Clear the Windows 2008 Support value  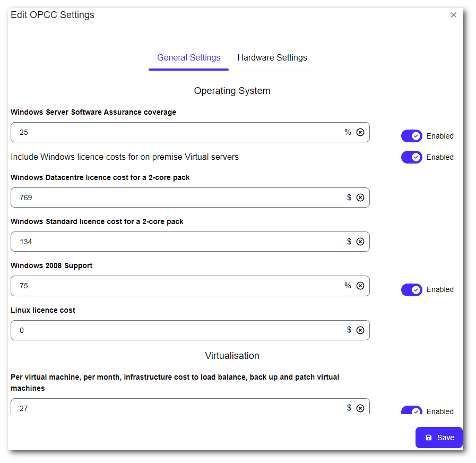[x=360, y=286]
